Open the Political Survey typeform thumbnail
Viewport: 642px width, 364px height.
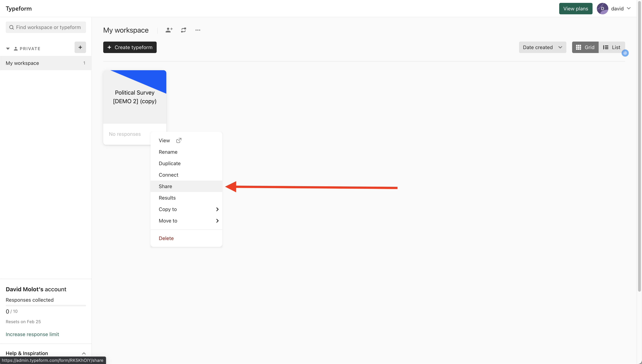pos(135,97)
